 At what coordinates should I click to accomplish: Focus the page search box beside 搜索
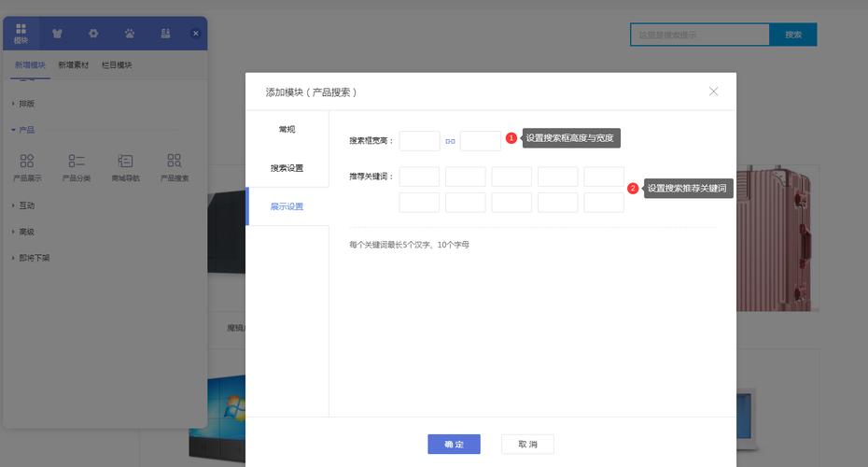coord(700,35)
